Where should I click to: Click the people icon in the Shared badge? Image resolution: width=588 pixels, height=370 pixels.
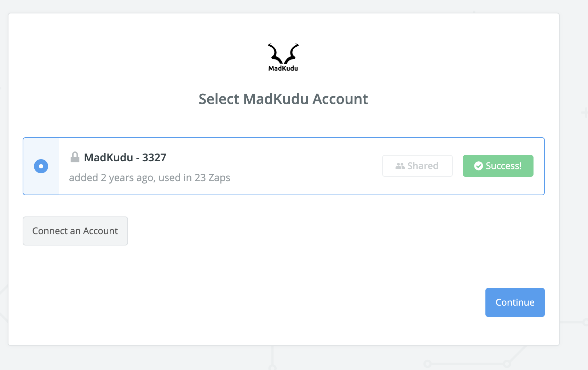pos(400,166)
